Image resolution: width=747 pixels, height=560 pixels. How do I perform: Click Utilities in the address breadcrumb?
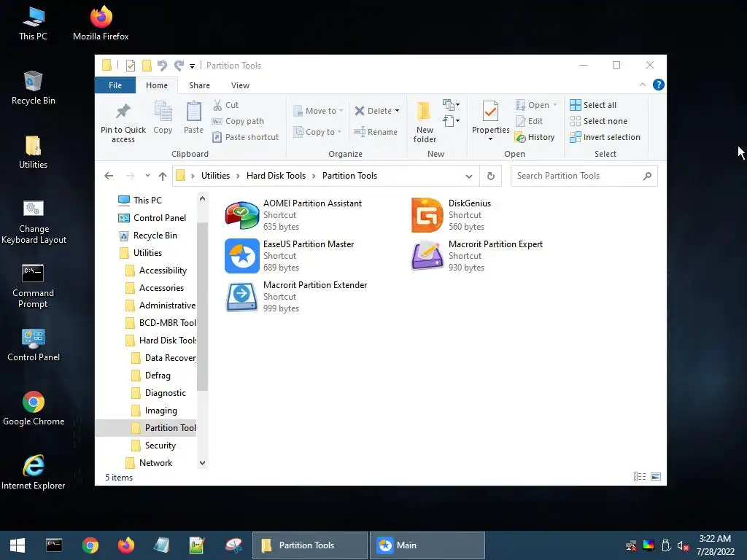coord(215,176)
